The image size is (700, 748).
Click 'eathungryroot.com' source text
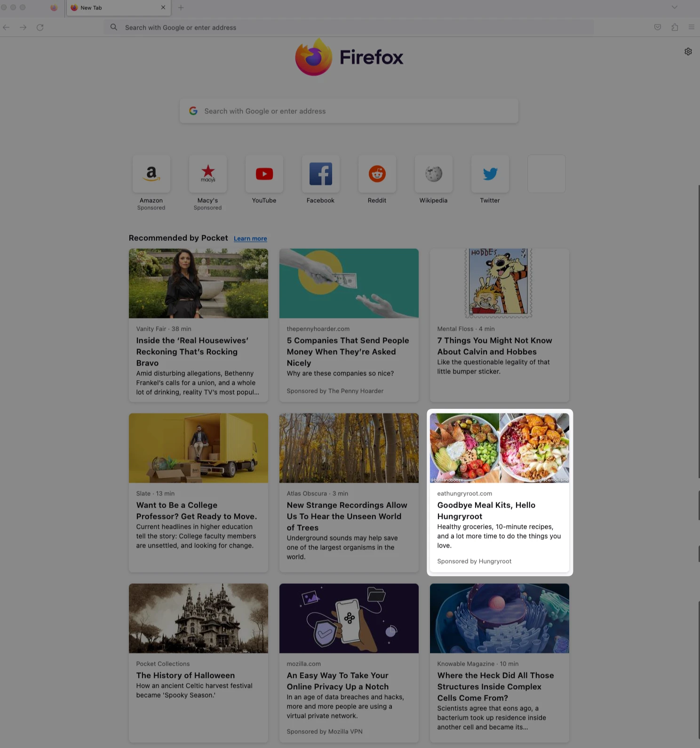[x=465, y=493]
